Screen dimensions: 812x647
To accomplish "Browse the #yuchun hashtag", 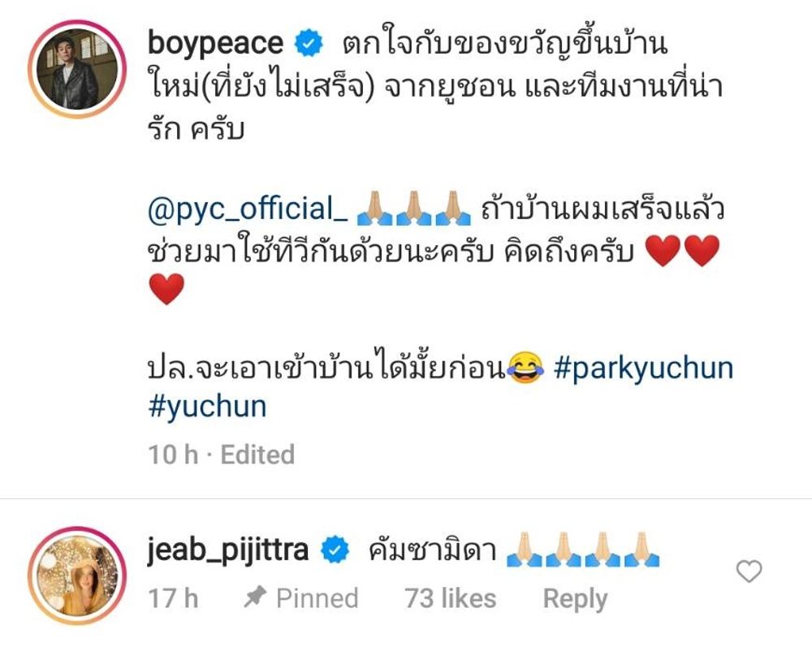I will point(207,407).
